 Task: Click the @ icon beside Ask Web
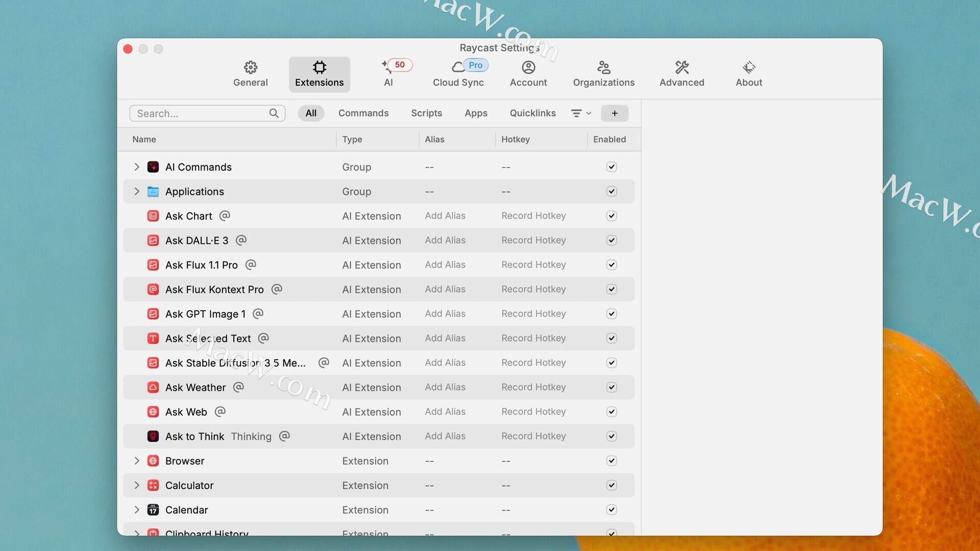(220, 412)
